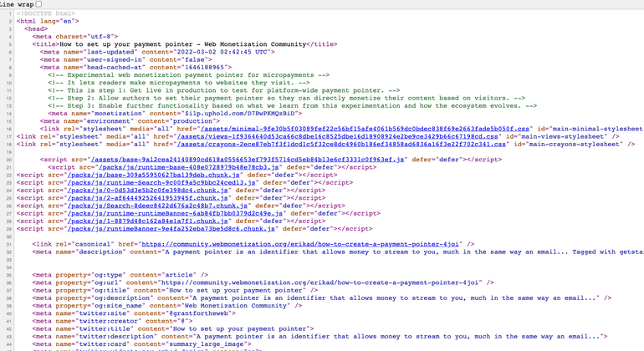Image resolution: width=644 pixels, height=351 pixels.
Task: Click the og:url meta property line
Action: click(x=263, y=282)
